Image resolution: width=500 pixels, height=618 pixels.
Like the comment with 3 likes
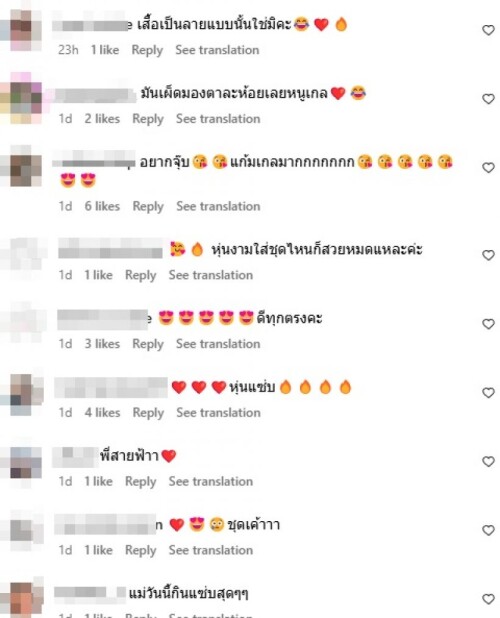(488, 324)
